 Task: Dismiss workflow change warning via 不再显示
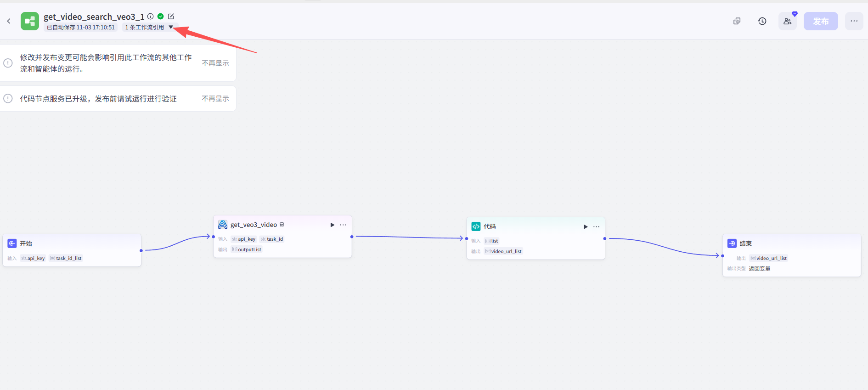pyautogui.click(x=215, y=63)
